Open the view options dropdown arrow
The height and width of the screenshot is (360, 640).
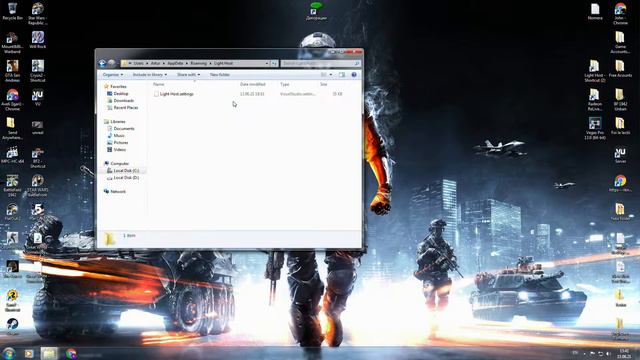331,75
